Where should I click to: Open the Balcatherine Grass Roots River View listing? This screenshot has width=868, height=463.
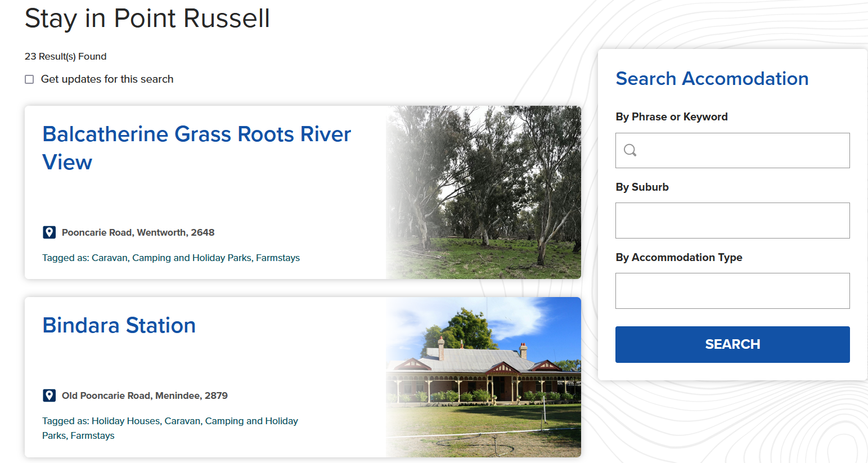tap(196, 148)
